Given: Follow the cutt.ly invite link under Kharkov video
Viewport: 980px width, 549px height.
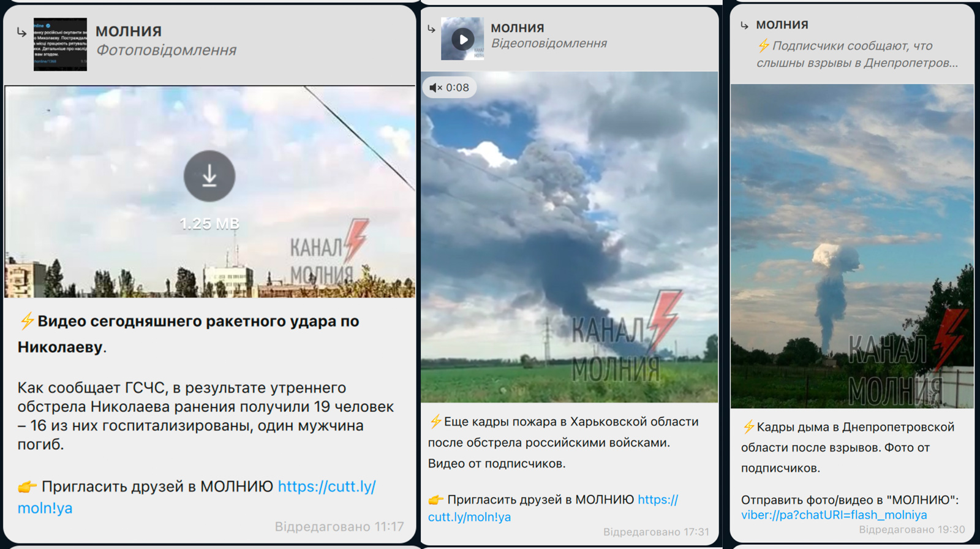Looking at the screenshot, I should (x=553, y=508).
